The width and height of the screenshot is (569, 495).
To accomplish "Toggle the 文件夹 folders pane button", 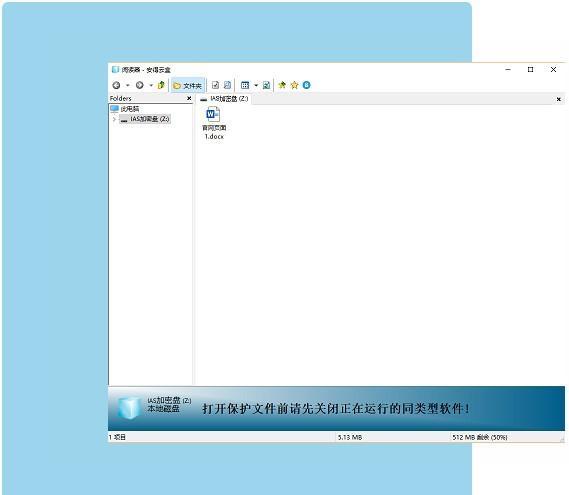I will [x=188, y=86].
